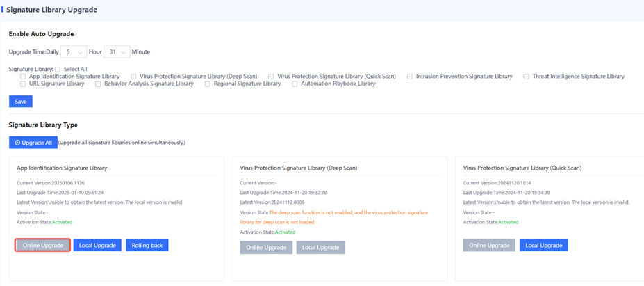Click the Upgrade All button

click(33, 142)
